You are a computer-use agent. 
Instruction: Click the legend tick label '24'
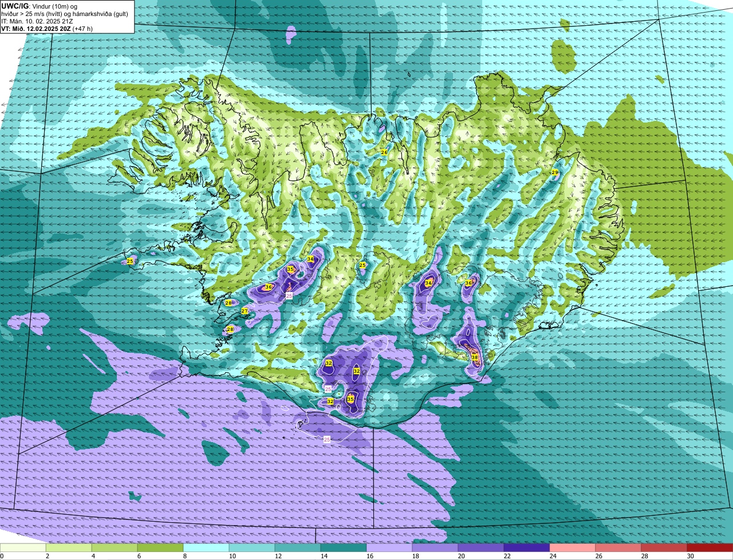[x=553, y=556]
